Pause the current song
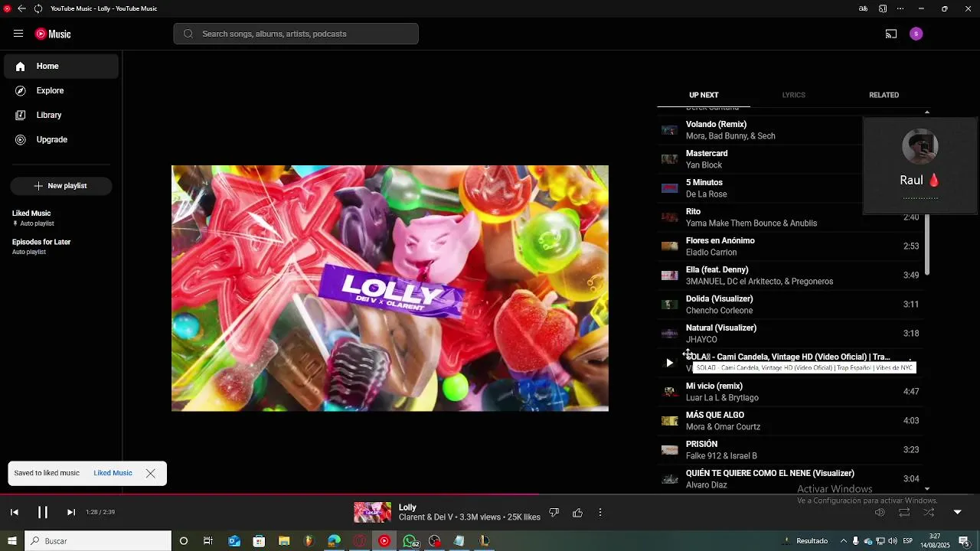The width and height of the screenshot is (980, 551). [43, 512]
